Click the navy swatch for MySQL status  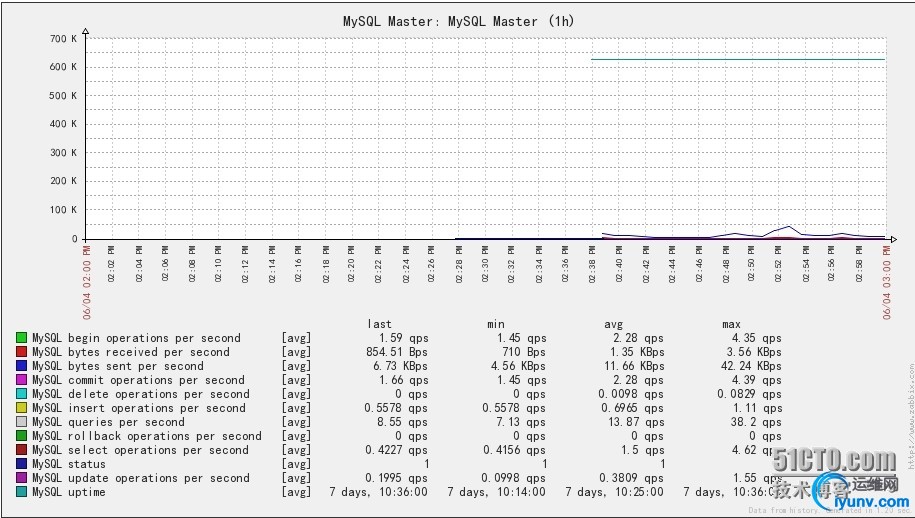tap(22, 464)
